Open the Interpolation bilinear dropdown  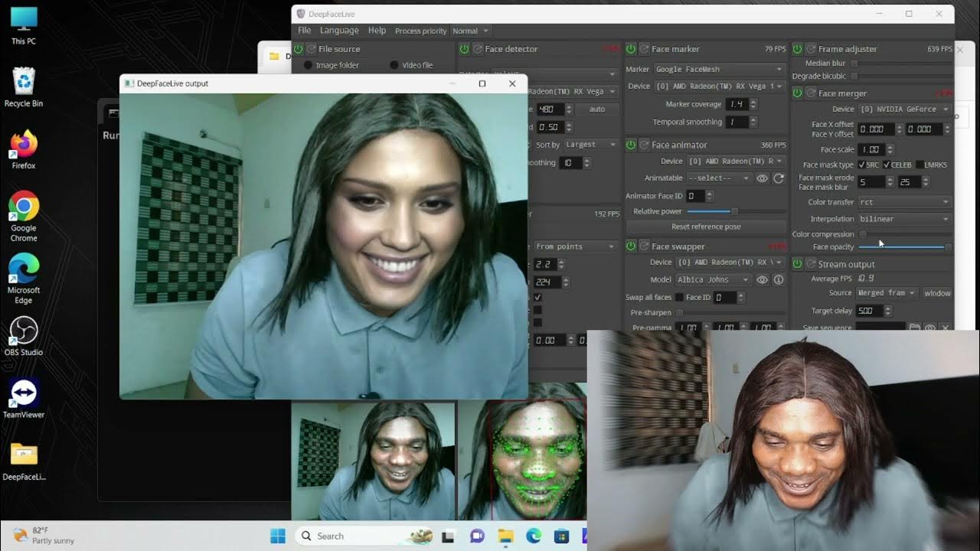tap(904, 219)
